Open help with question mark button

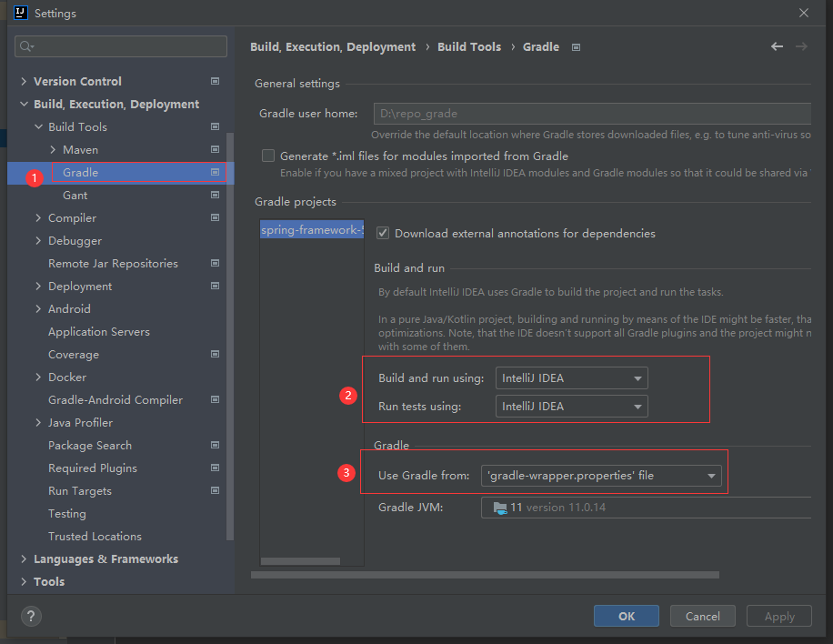point(31,617)
